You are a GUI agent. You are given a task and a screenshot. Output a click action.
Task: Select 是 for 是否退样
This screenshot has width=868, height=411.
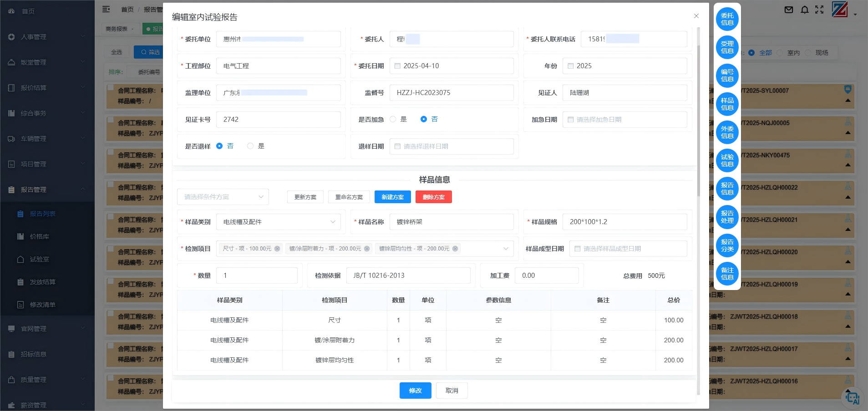[x=249, y=146]
